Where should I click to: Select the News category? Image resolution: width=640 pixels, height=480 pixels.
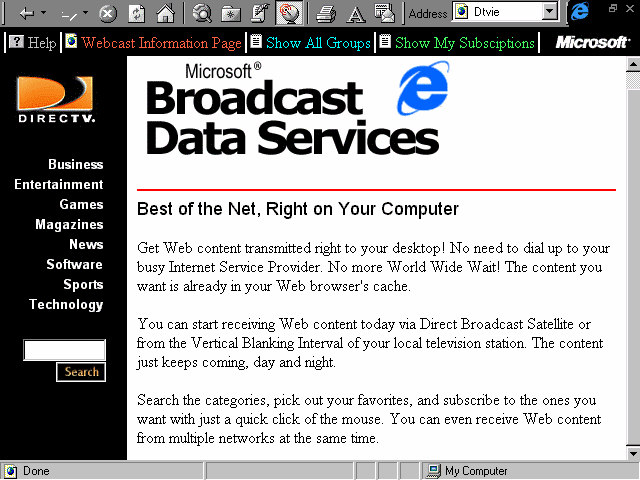coord(87,244)
